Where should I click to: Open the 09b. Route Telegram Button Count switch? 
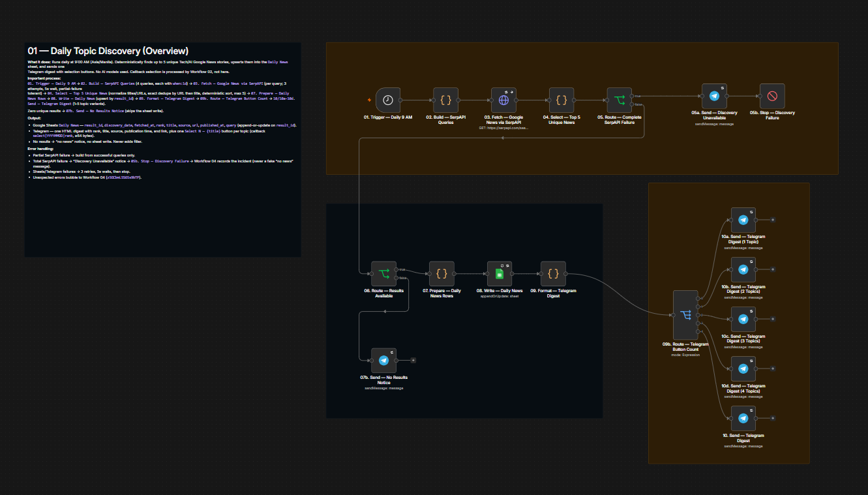[x=685, y=315]
